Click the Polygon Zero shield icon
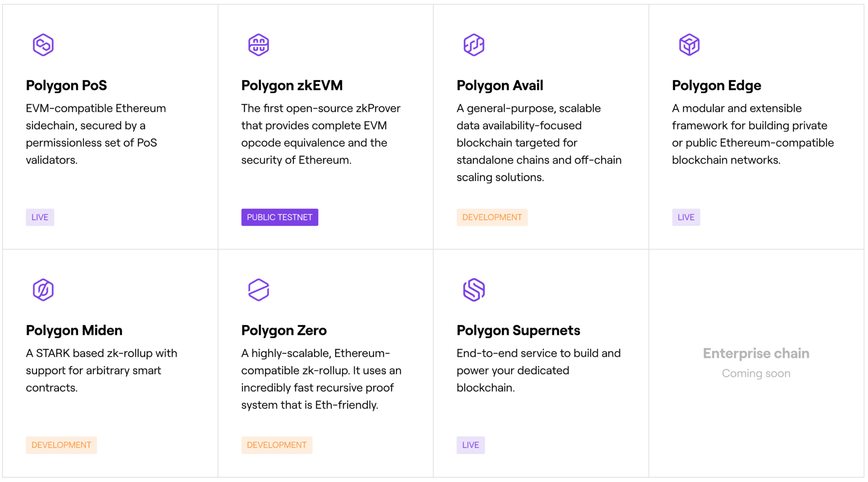 (258, 289)
